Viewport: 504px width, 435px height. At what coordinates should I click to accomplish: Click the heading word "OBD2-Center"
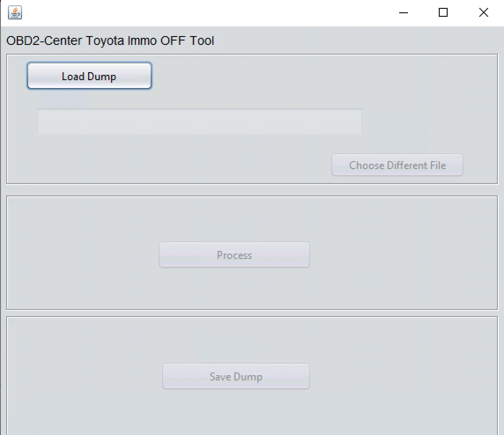point(44,41)
